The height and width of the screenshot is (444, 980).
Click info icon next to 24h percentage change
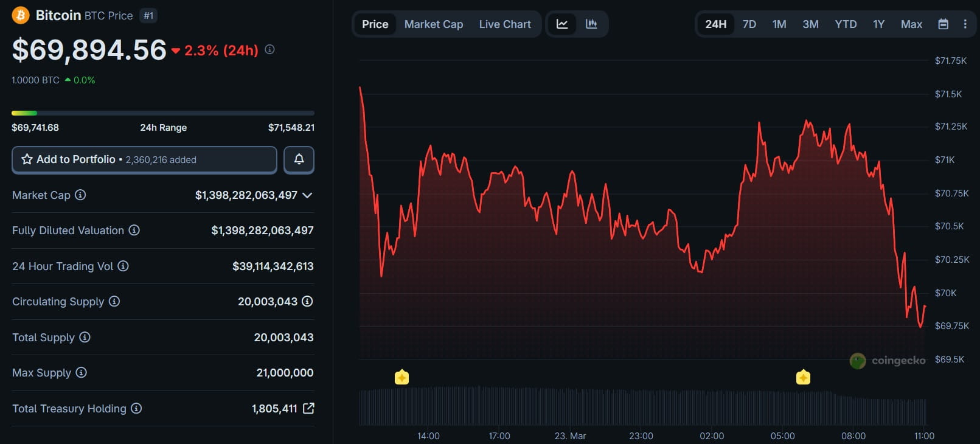pyautogui.click(x=269, y=49)
